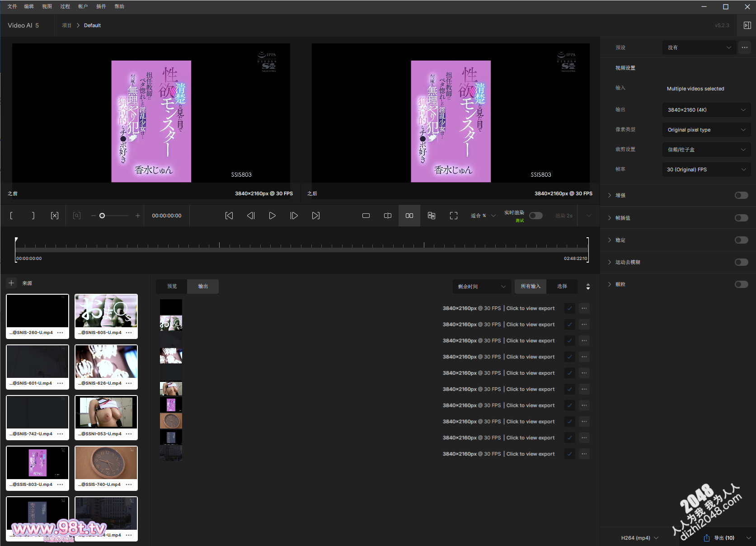Screen dimensions: 756x546
Task: Open the H264 (mp4) format dropdown
Action: (640, 538)
